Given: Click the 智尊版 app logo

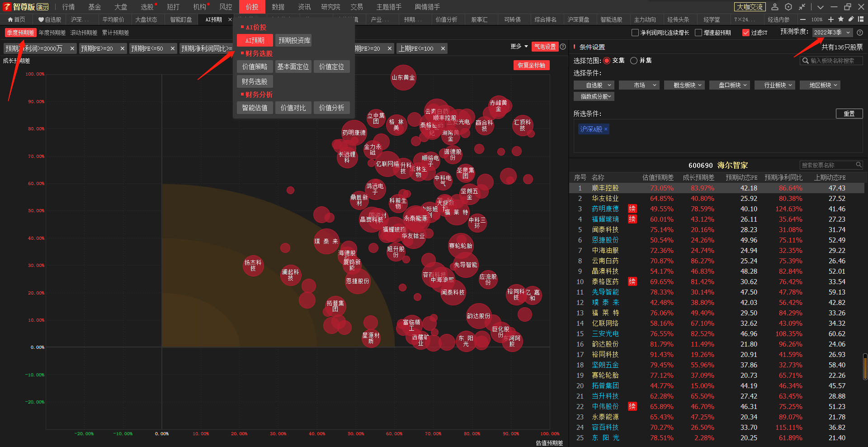Looking at the screenshot, I should 19,7.
